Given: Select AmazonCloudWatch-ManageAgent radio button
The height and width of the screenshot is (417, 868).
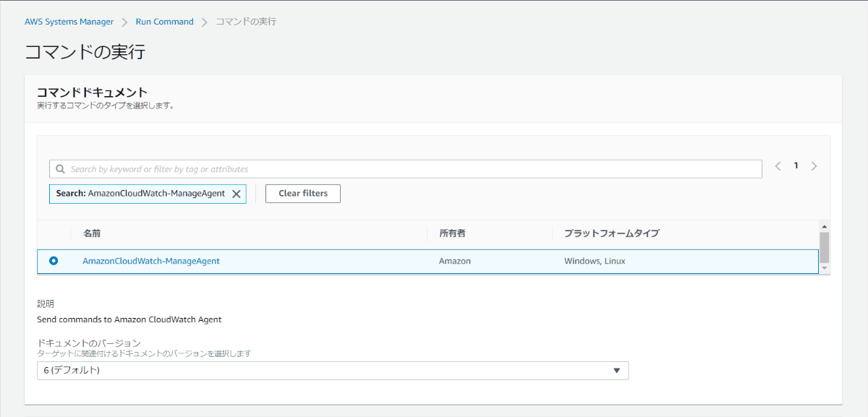Looking at the screenshot, I should pos(54,261).
